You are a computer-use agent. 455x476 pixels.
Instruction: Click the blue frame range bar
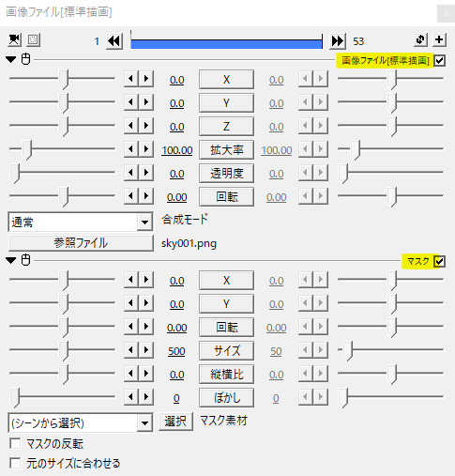tap(226, 43)
